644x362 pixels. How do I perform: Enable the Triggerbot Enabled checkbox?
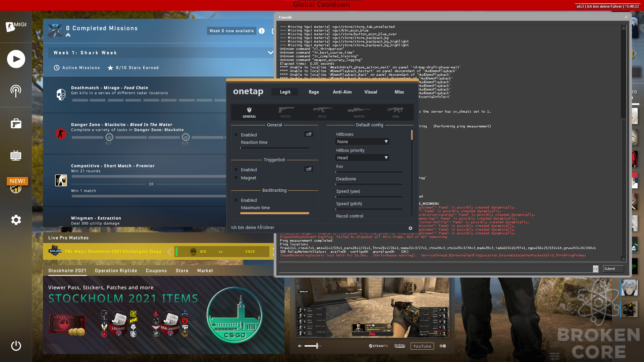pyautogui.click(x=236, y=170)
